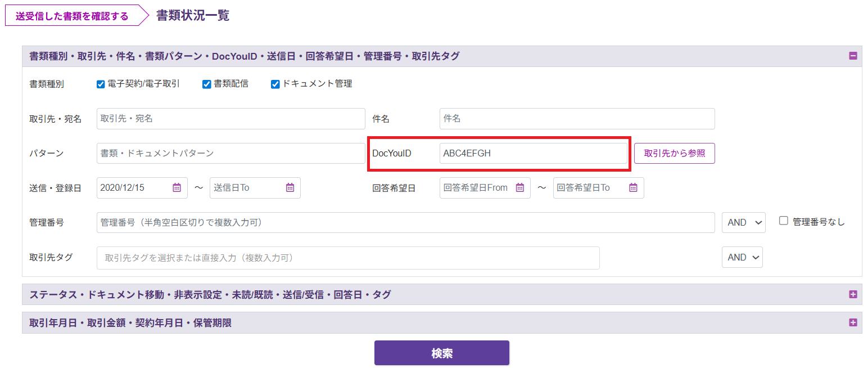This screenshot has height=368, width=868.
Task: Click the 管理番号なし label text
Action: pos(819,222)
